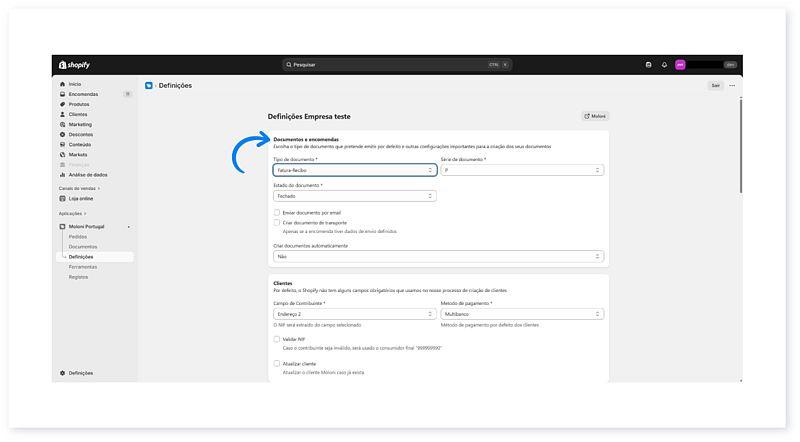Select Ferramentas in the Moloni submenu
The image size is (800, 442).
point(83,267)
